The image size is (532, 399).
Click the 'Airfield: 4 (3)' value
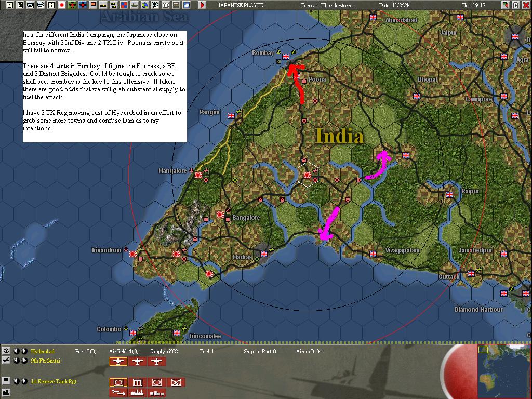(124, 351)
